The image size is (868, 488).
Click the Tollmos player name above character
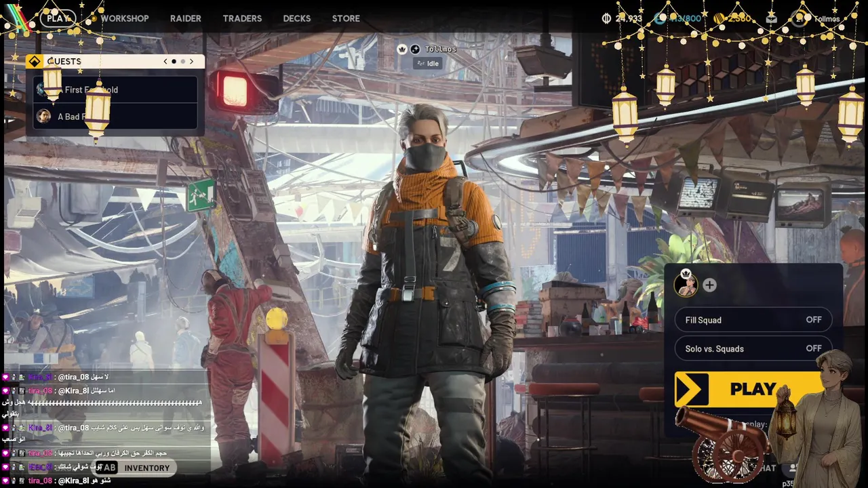pos(441,49)
